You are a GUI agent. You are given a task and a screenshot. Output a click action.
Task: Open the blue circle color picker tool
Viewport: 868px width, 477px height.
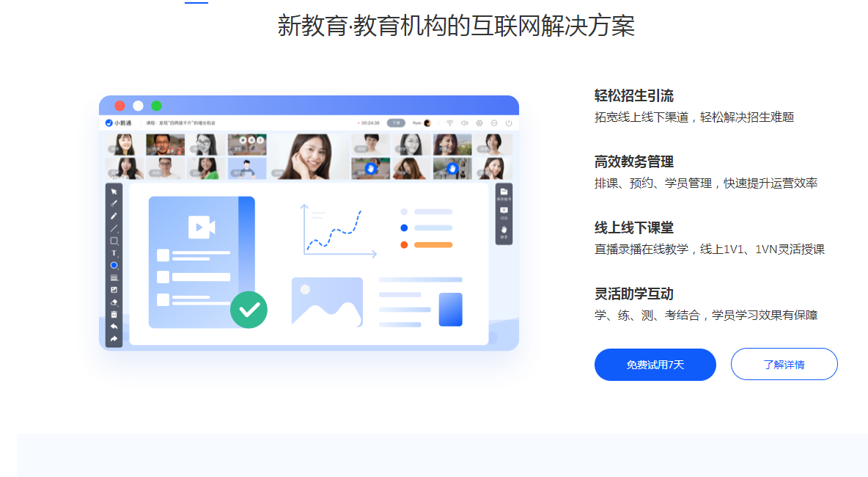coord(114,266)
